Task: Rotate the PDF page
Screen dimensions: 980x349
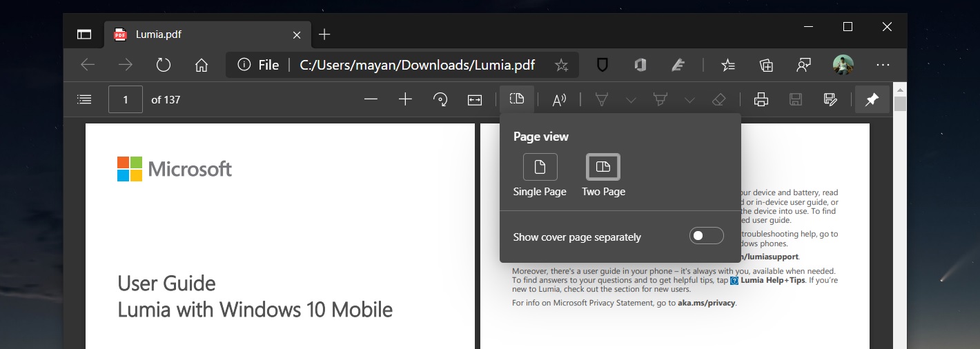Action: click(440, 99)
